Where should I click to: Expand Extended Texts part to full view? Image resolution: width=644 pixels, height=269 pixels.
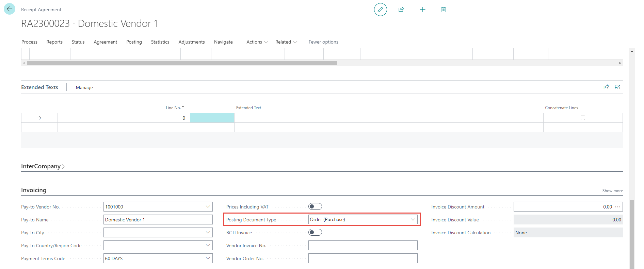point(617,87)
